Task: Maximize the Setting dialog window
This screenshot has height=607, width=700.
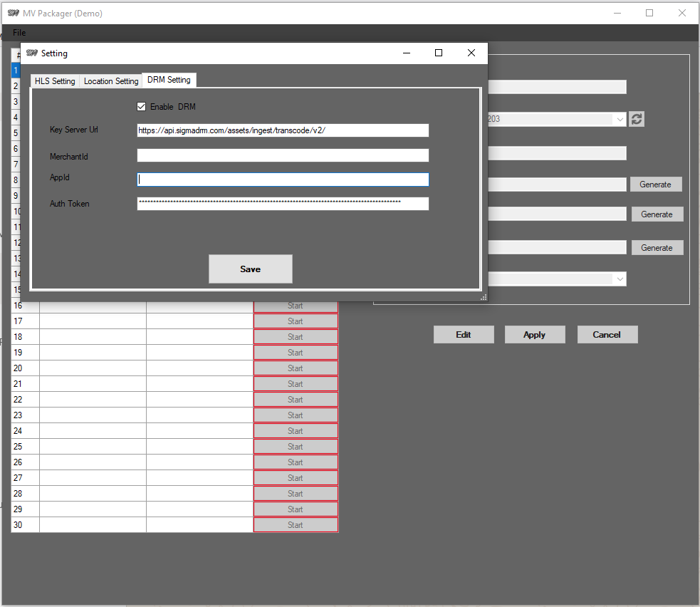Action: pos(439,53)
